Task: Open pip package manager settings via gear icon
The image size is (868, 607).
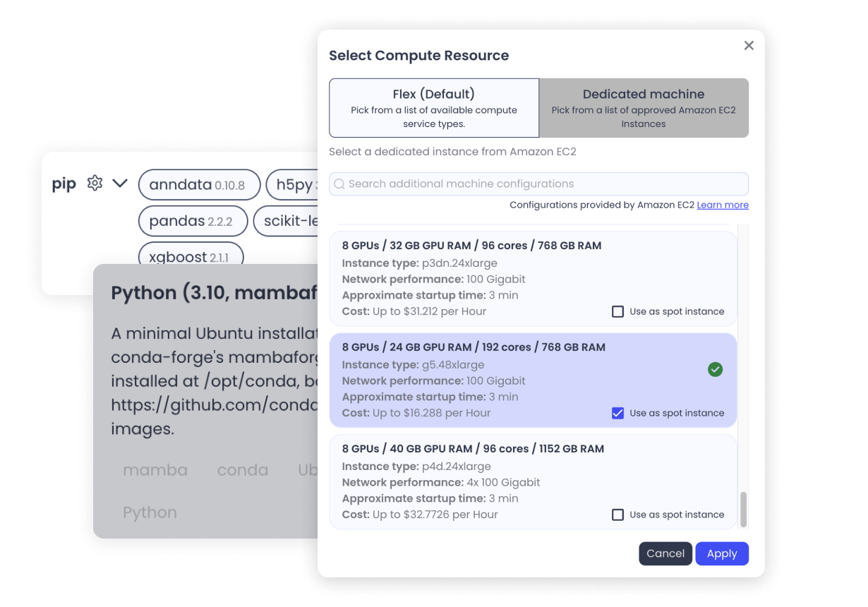Action: coord(95,182)
